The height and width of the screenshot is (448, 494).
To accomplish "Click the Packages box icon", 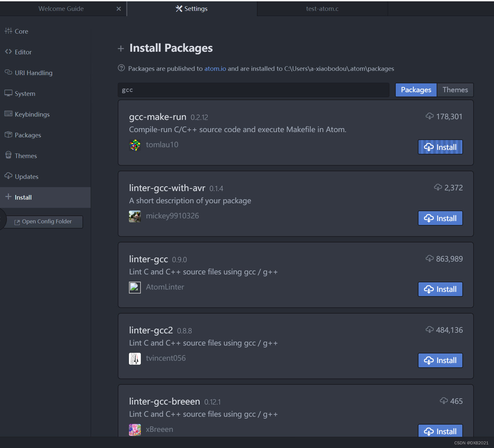I will click(x=8, y=134).
